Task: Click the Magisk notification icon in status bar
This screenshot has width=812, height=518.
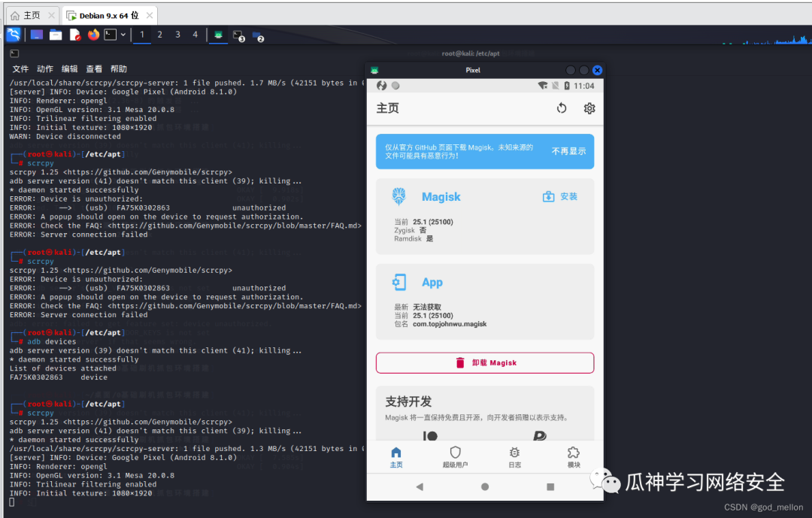Action: tap(382, 86)
